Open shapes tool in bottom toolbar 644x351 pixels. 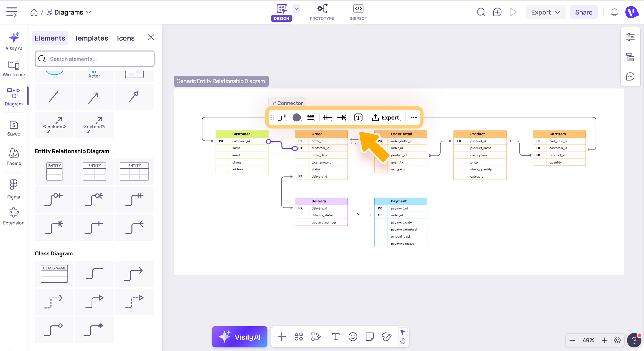pyautogui.click(x=298, y=337)
